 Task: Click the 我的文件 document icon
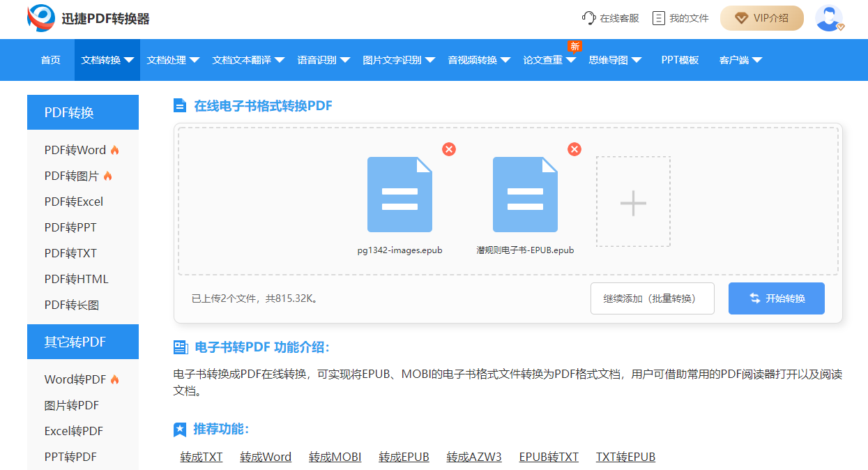(658, 18)
